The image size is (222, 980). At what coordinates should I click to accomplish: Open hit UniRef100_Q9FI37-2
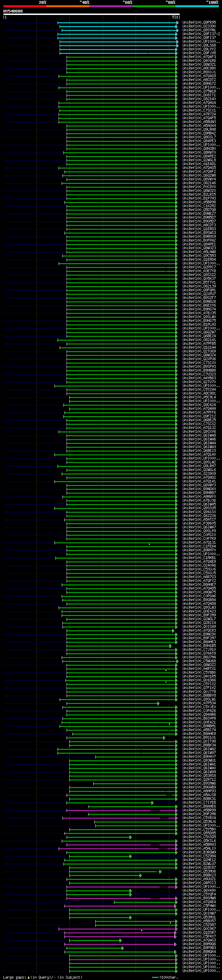click(x=201, y=34)
